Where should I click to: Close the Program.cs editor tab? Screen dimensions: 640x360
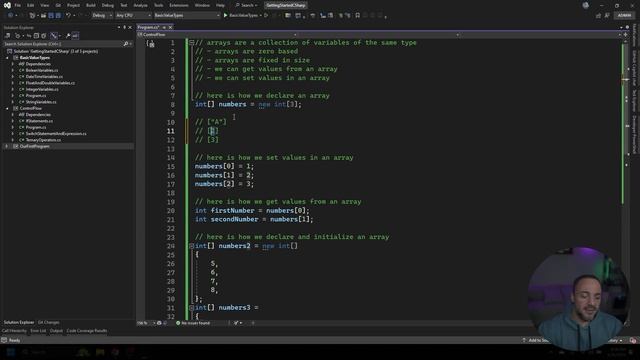171,27
